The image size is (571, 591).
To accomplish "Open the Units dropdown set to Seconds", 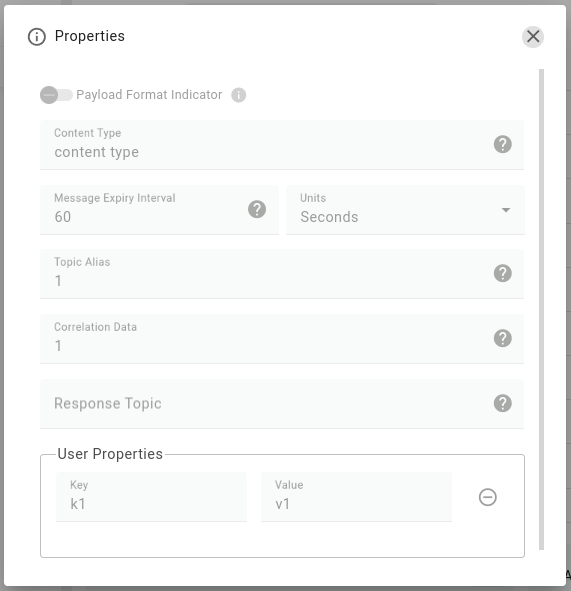I will click(405, 210).
